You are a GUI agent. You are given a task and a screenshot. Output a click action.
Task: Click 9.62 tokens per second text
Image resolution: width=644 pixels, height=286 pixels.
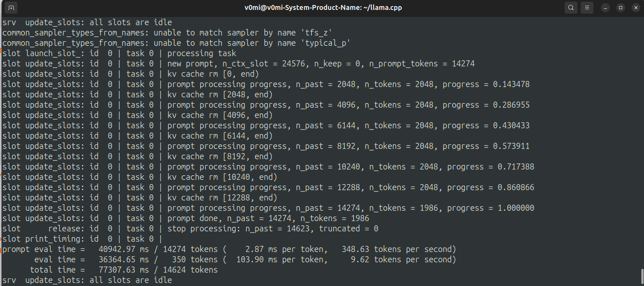(403, 260)
